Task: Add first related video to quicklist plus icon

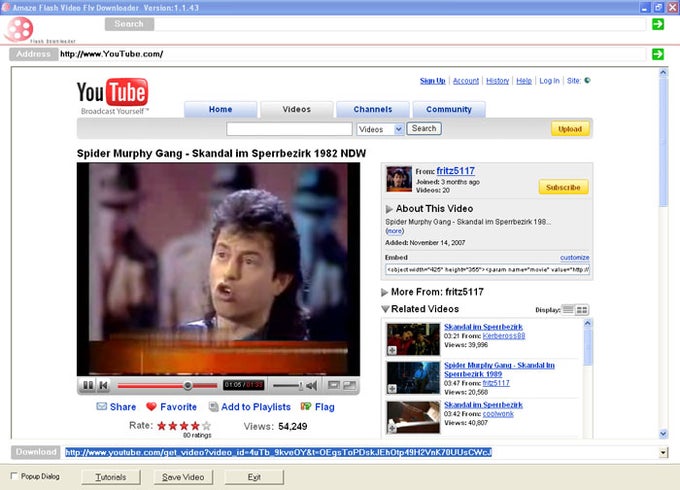Action: pos(392,350)
